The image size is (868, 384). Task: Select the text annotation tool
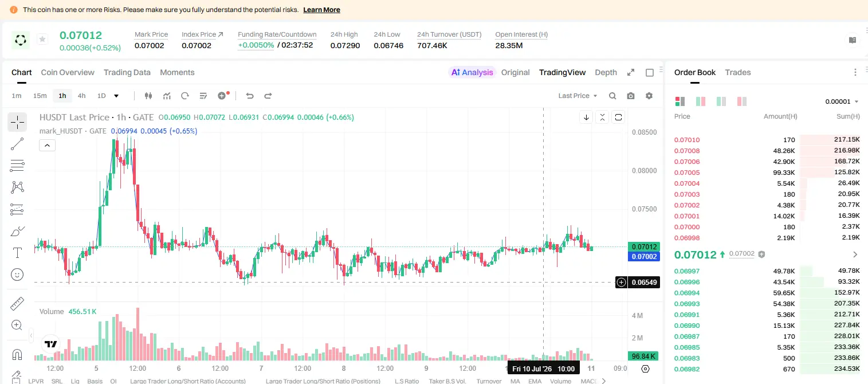click(x=17, y=253)
